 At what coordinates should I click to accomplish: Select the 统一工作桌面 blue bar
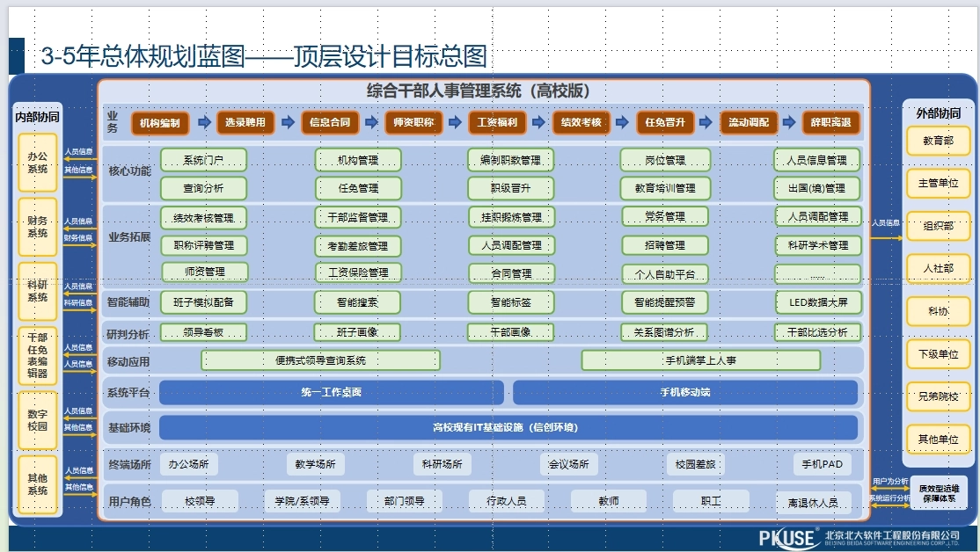pyautogui.click(x=332, y=392)
